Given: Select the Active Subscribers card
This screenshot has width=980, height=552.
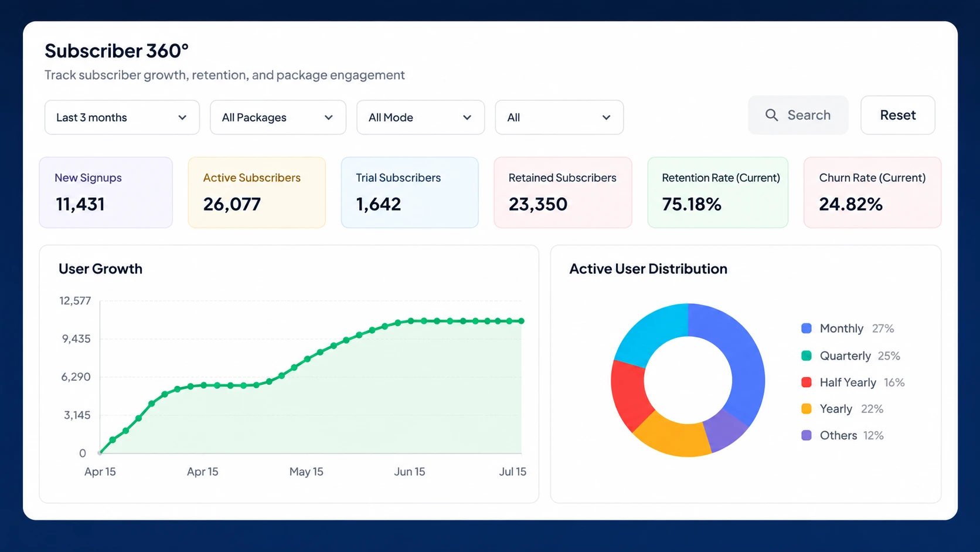Looking at the screenshot, I should [x=257, y=192].
